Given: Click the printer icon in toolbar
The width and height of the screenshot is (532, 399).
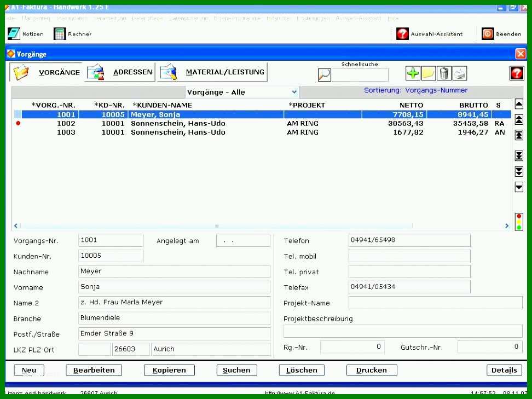Looking at the screenshot, I should 460,73.
